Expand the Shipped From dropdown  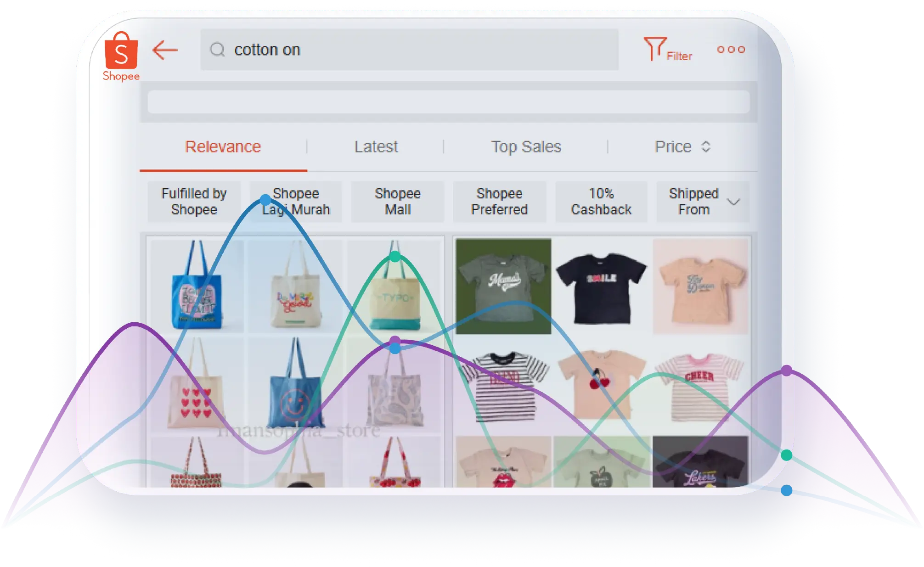click(693, 202)
